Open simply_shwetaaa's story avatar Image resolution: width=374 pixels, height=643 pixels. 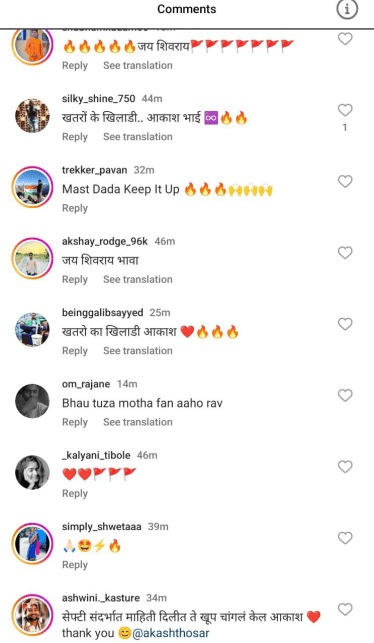pos(32,544)
